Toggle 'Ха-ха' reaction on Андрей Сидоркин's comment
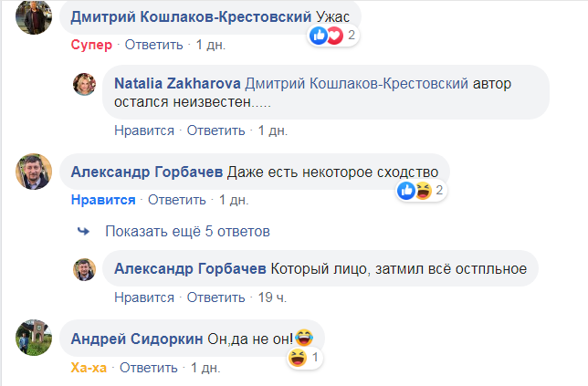This screenshot has height=386, width=588. pyautogui.click(x=89, y=368)
